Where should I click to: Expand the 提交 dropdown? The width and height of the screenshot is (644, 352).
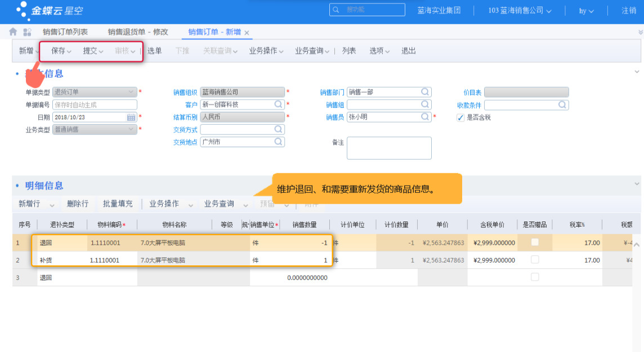click(101, 52)
